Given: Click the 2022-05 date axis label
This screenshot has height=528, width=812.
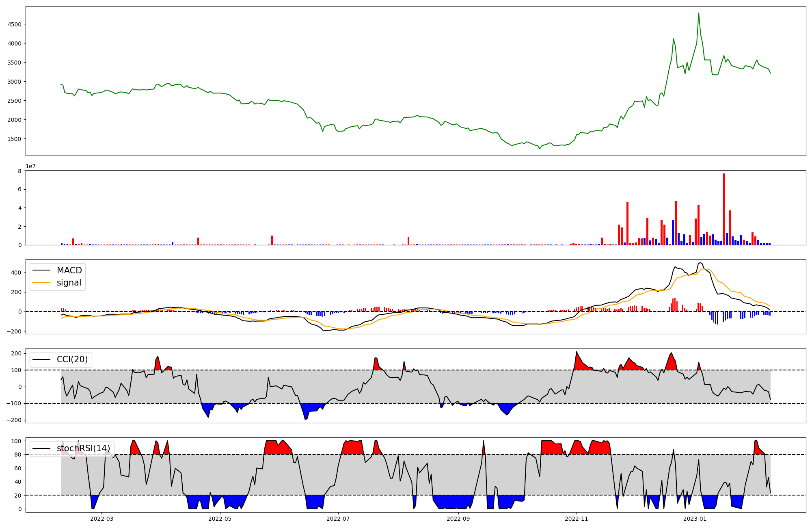Looking at the screenshot, I should [220, 519].
